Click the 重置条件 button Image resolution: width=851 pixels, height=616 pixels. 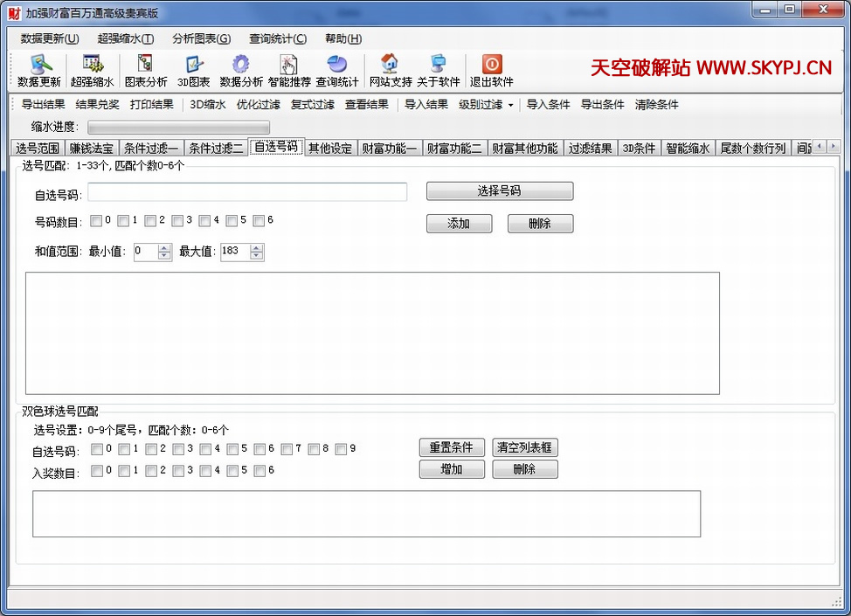coord(451,447)
